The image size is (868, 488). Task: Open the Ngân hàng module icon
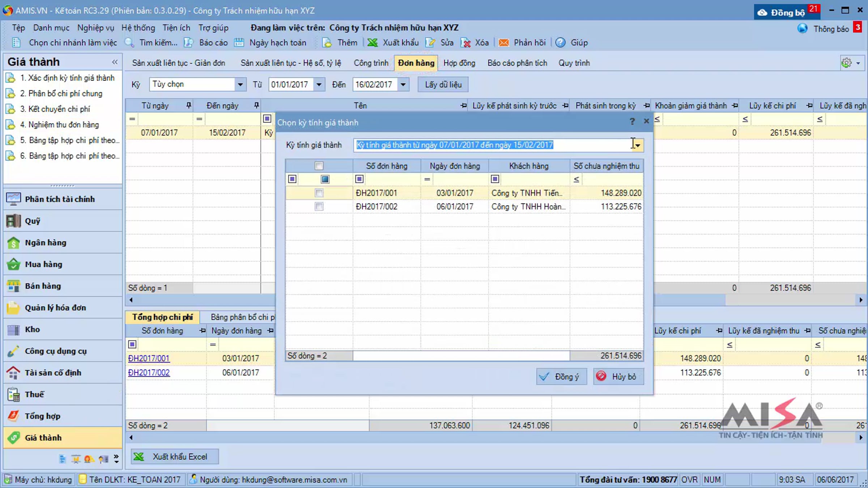point(13,243)
